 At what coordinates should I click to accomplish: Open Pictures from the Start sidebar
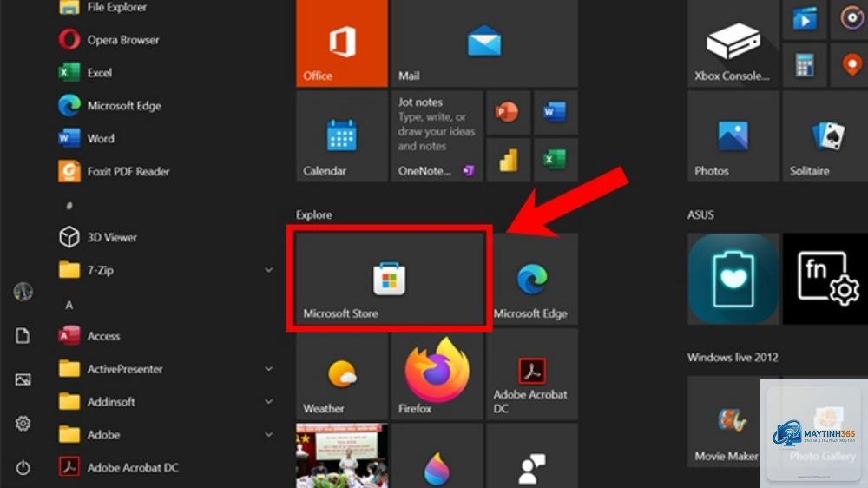[x=23, y=379]
